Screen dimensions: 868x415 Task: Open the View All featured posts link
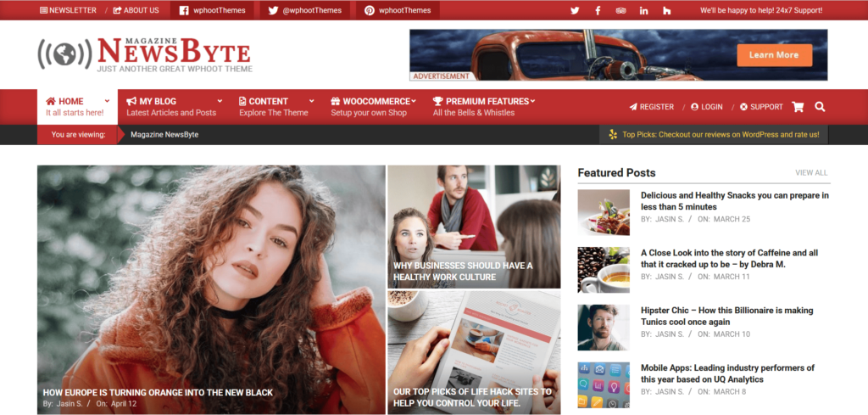[x=811, y=173]
